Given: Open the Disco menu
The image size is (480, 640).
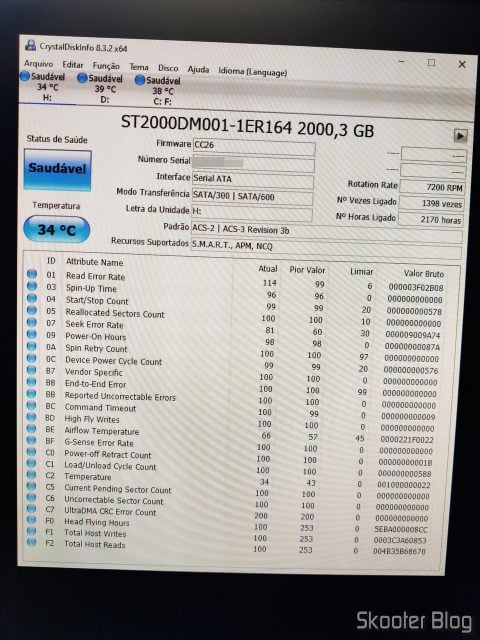Looking at the screenshot, I should click(x=168, y=69).
